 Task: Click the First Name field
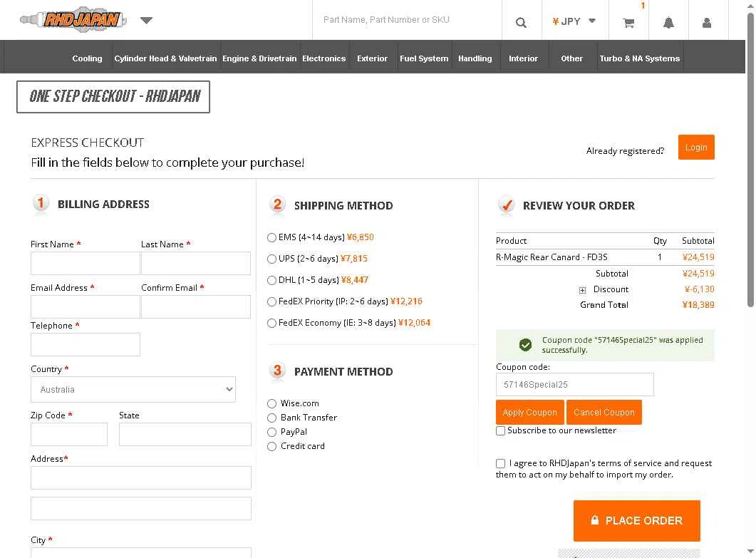click(86, 263)
